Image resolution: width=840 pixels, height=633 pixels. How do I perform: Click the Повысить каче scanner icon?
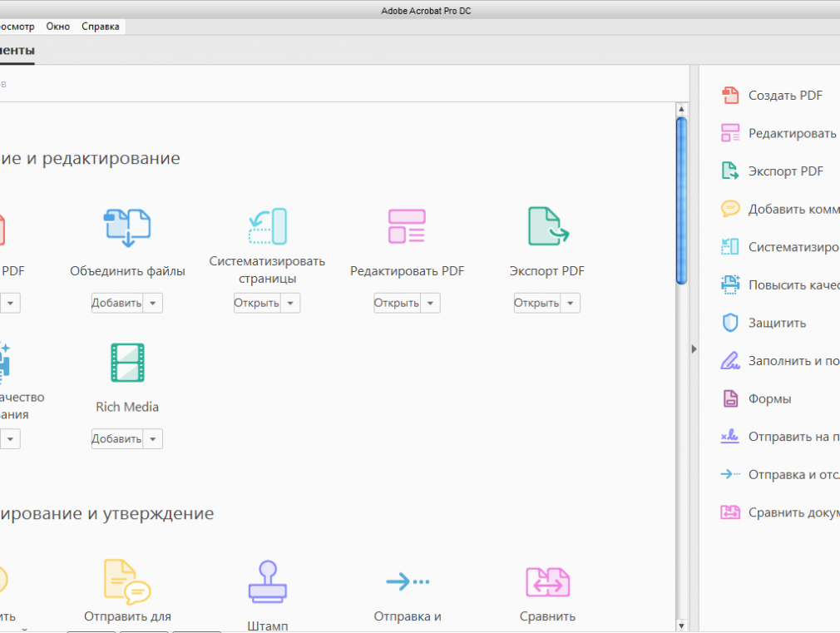click(x=730, y=284)
